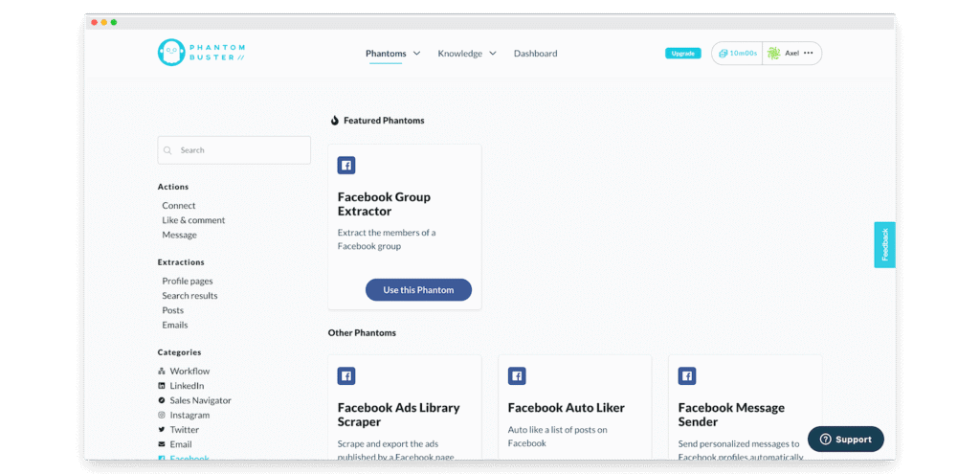Image resolution: width=980 pixels, height=474 pixels.
Task: Select the Sales Navigator category
Action: click(201, 400)
